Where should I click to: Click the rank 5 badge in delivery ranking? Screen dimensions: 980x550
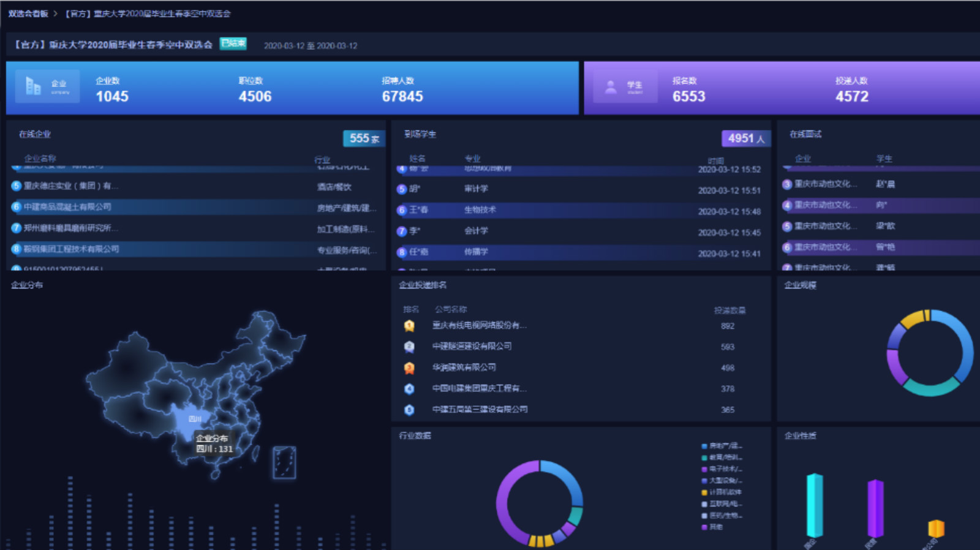(x=409, y=410)
